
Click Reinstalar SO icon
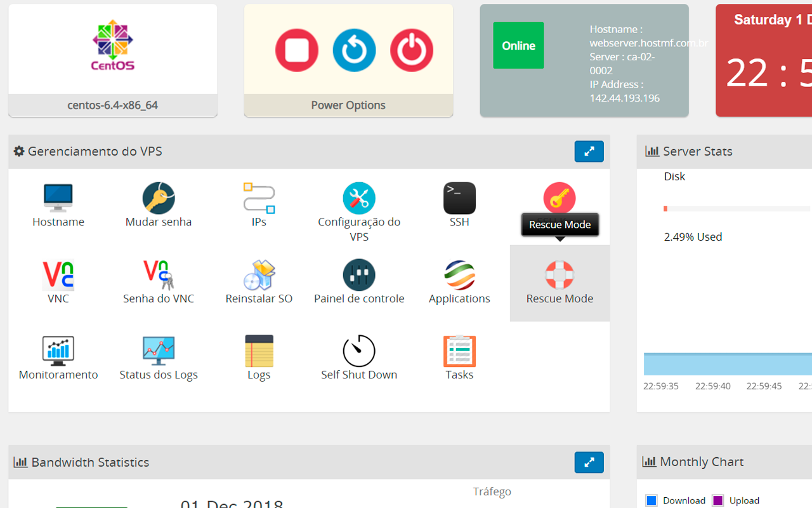pos(259,275)
